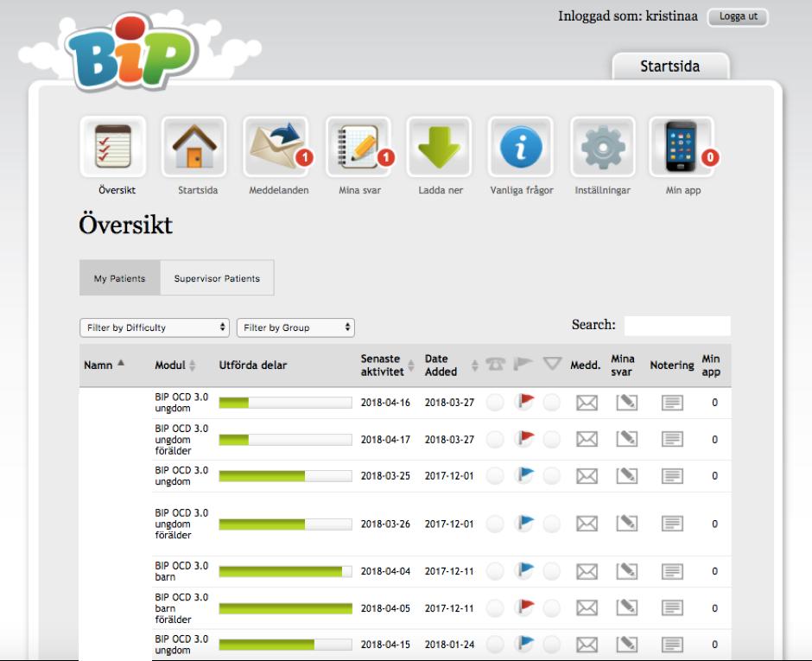This screenshot has height=661, width=812.
Task: Click the "Inloggad som: kristinaa" text
Action: tap(628, 16)
